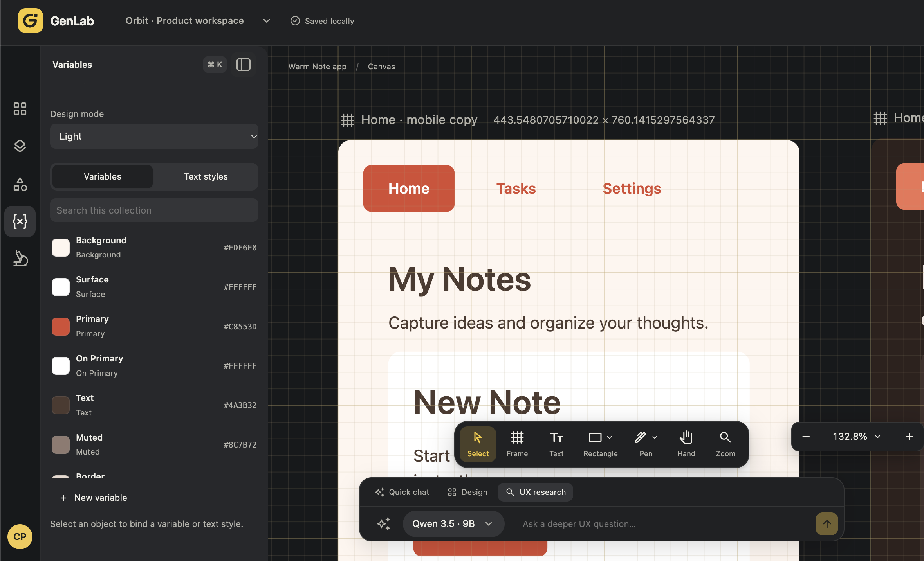Select the Design chat tab
This screenshot has width=924, height=561.
coord(467,492)
